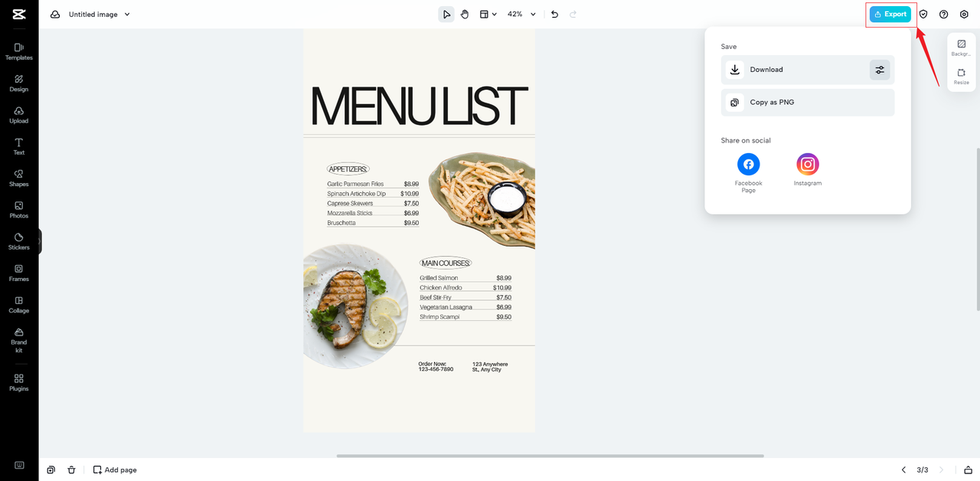The image size is (980, 481).
Task: Select the fries photo on the canvas
Action: click(x=482, y=200)
